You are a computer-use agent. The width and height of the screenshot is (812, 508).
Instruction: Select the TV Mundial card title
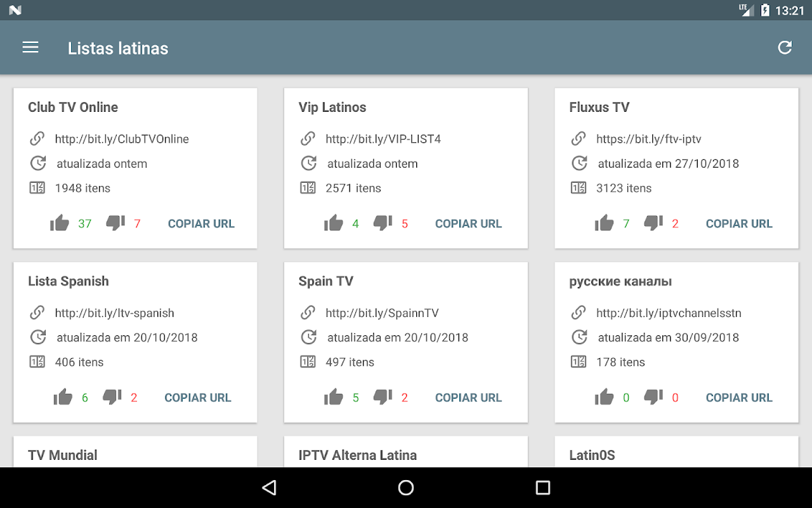pyautogui.click(x=63, y=455)
